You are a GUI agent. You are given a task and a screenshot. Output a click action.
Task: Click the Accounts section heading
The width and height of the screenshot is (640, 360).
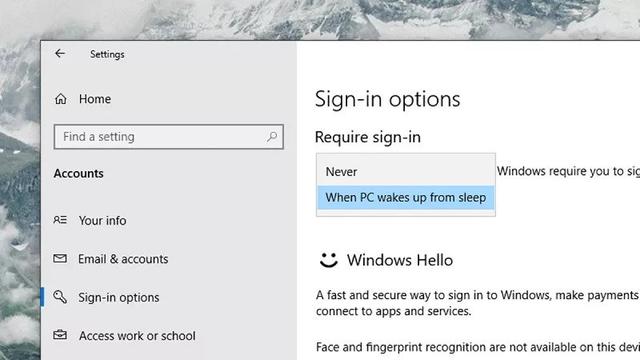pyautogui.click(x=78, y=173)
